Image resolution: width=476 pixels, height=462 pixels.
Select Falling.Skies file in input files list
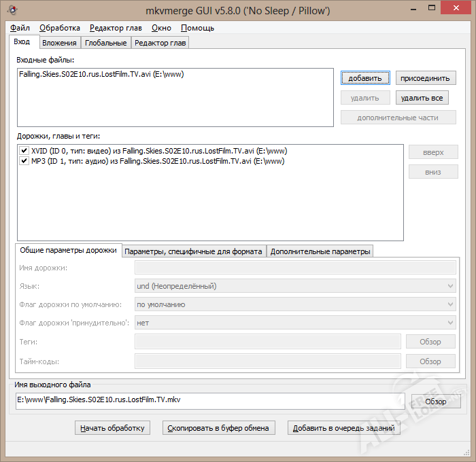[102, 75]
